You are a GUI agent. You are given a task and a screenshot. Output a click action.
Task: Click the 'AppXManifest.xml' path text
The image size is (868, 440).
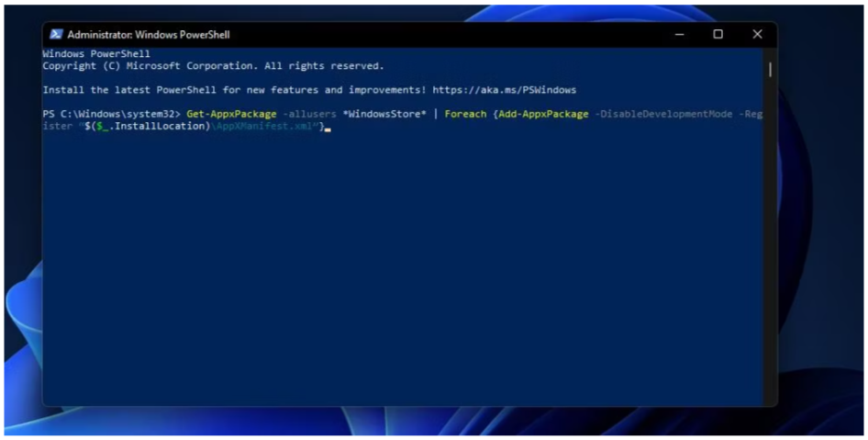[264, 127]
